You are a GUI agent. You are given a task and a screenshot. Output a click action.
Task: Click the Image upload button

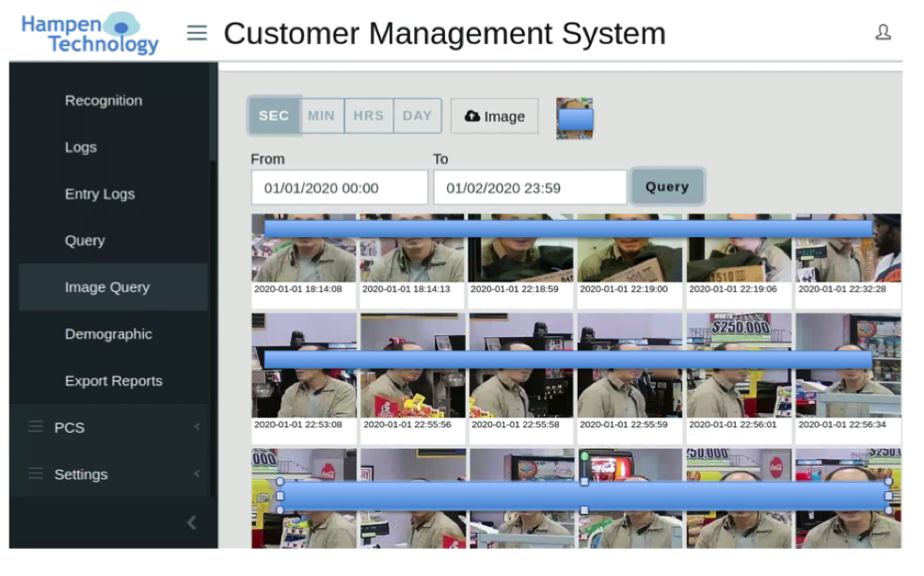click(494, 117)
